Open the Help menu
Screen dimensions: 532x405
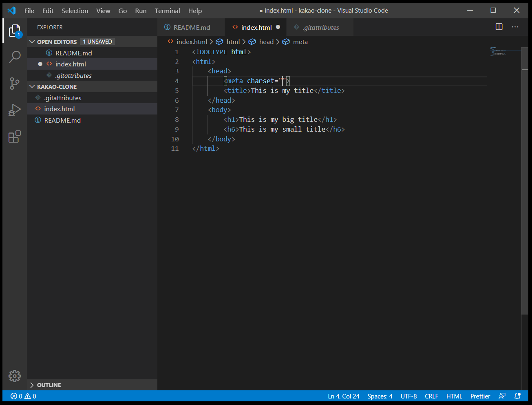tap(195, 11)
